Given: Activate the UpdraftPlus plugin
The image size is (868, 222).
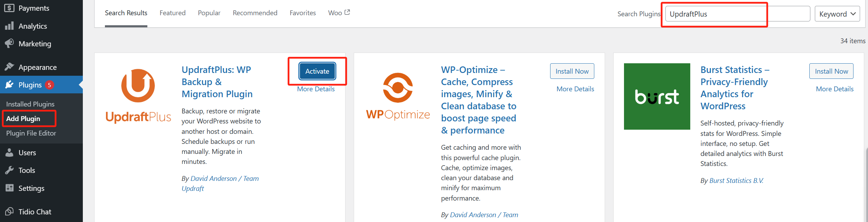Looking at the screenshot, I should click(317, 71).
